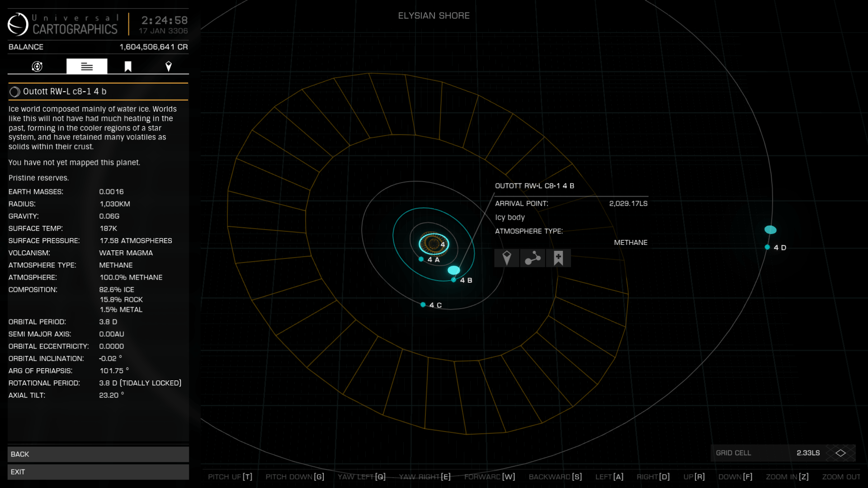Click the planet-marker icon in 4 B popup
The width and height of the screenshot is (868, 488).
507,258
